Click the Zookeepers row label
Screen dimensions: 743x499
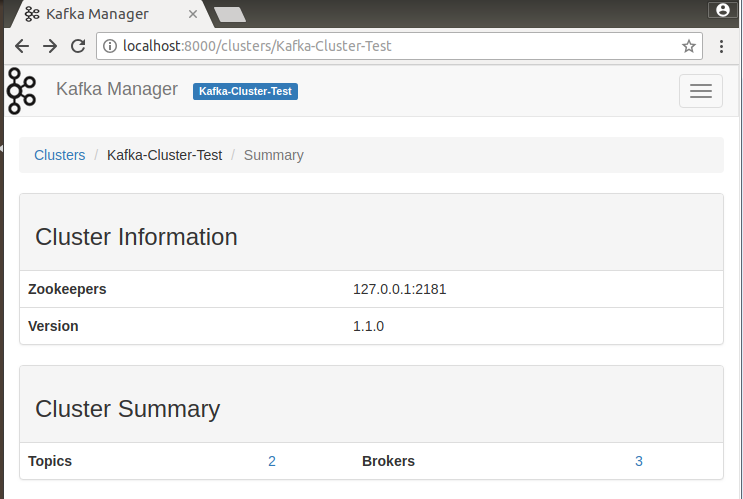click(67, 289)
